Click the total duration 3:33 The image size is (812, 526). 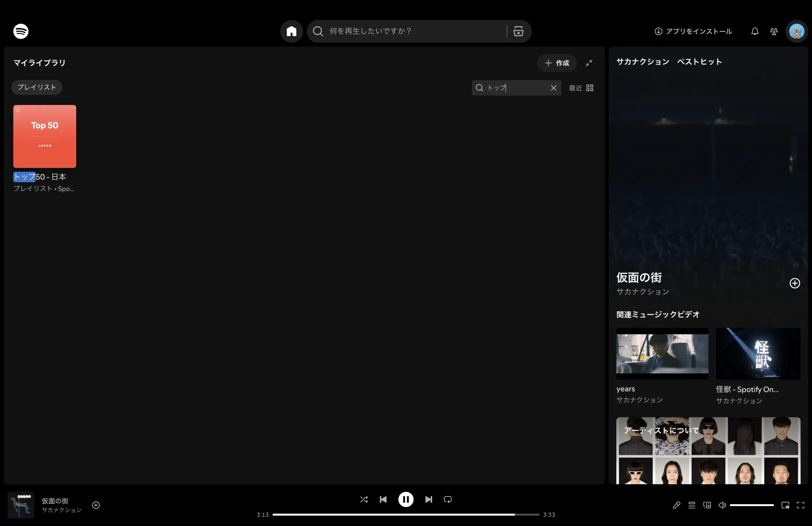point(549,514)
